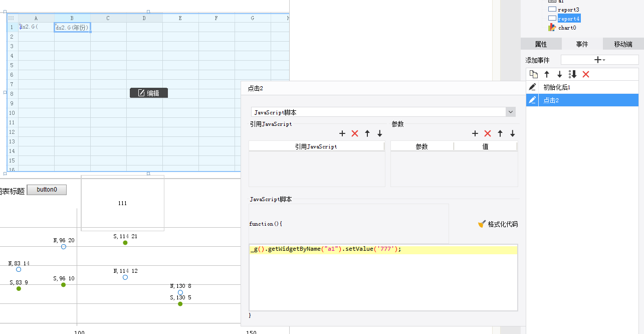The height and width of the screenshot is (334, 644).
Task: Click the 编辑 button on the report block
Action: tap(149, 93)
